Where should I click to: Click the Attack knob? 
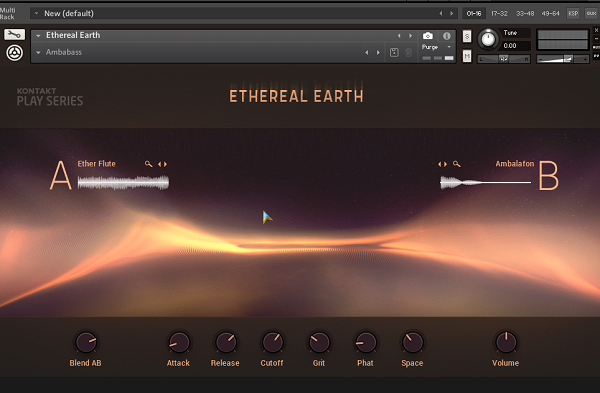click(179, 342)
